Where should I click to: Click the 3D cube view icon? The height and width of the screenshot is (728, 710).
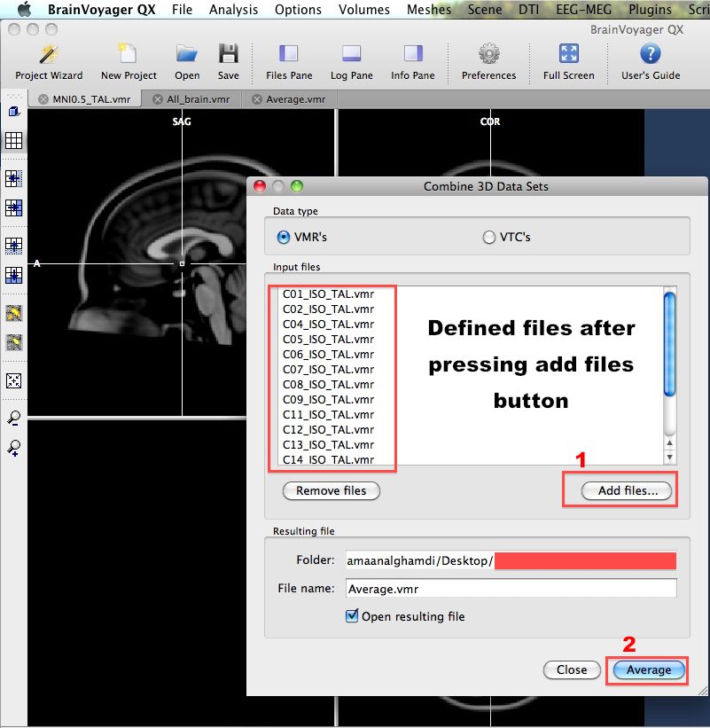click(13, 113)
